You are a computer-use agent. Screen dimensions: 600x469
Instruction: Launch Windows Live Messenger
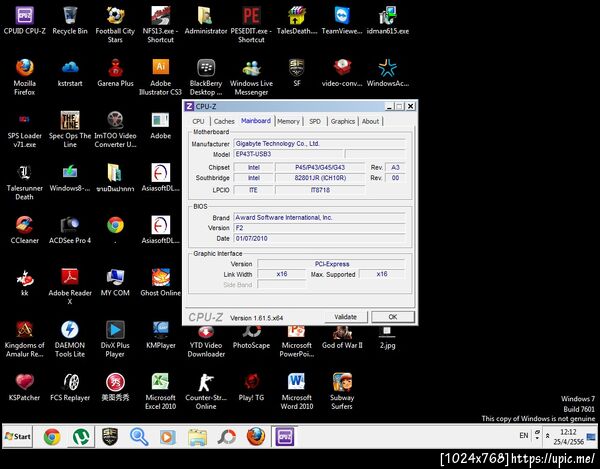(x=251, y=77)
